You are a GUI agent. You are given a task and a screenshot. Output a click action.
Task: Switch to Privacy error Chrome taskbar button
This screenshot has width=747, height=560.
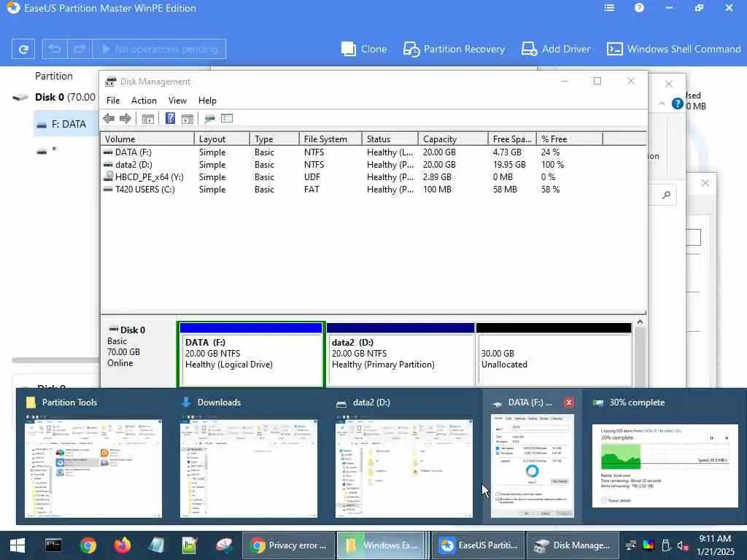[x=289, y=545]
